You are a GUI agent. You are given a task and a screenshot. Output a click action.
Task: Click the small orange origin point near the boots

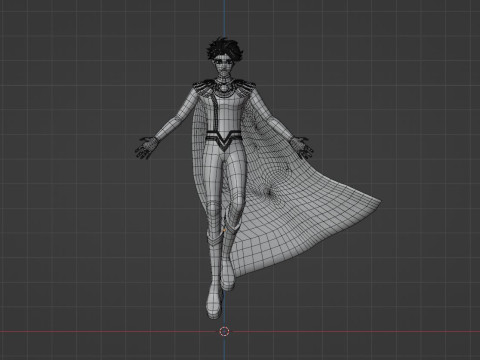pyautogui.click(x=224, y=230)
